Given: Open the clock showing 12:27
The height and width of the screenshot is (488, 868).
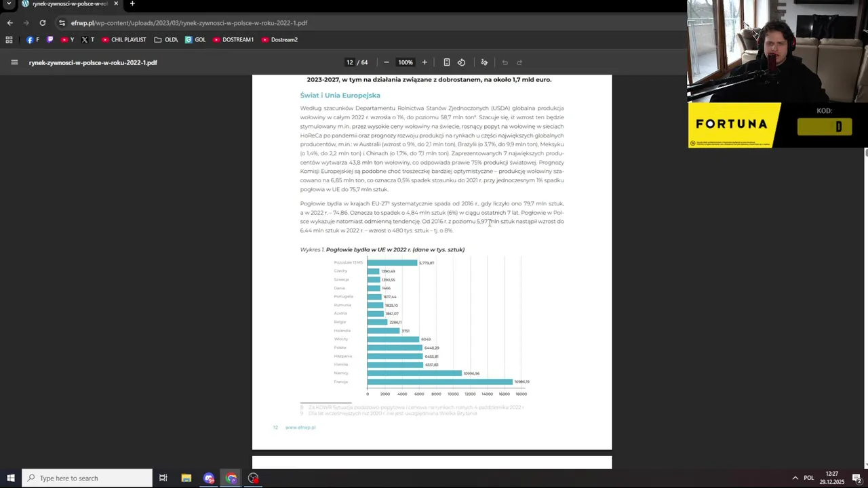Looking at the screenshot, I should point(832,478).
